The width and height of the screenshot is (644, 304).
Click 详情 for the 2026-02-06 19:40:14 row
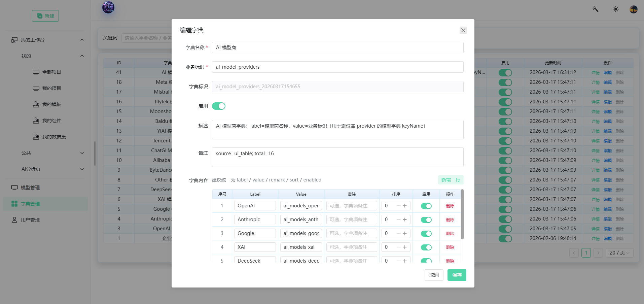click(596, 239)
